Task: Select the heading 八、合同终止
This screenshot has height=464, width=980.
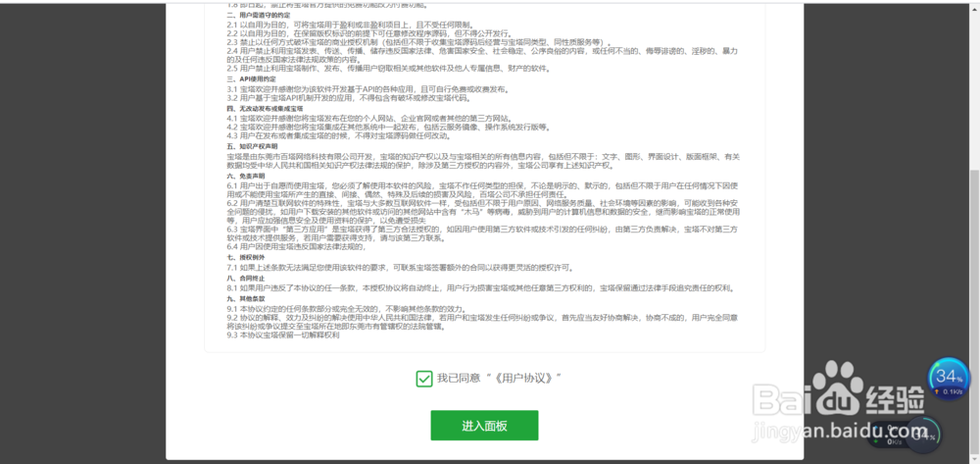Action: 246,278
